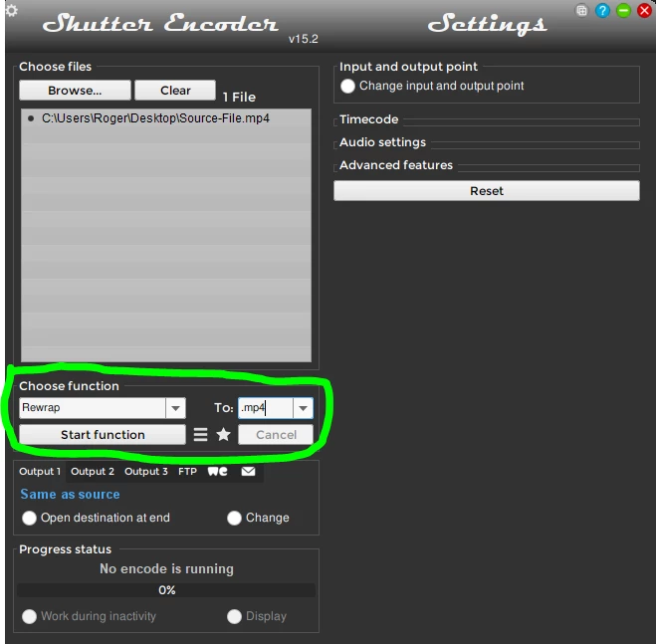Click the Same as source destination link
The width and height of the screenshot is (656, 644).
(70, 495)
